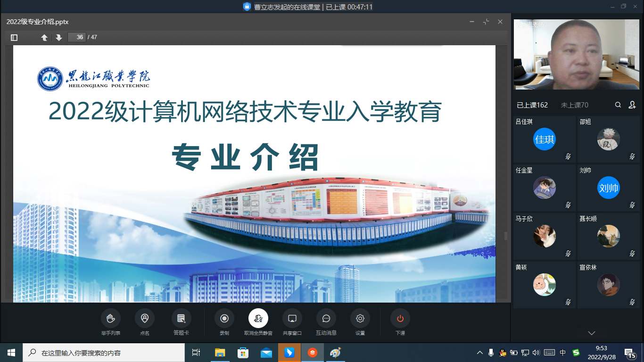Expand participant list with bottom chevron
The height and width of the screenshot is (362, 644).
pos(592,333)
